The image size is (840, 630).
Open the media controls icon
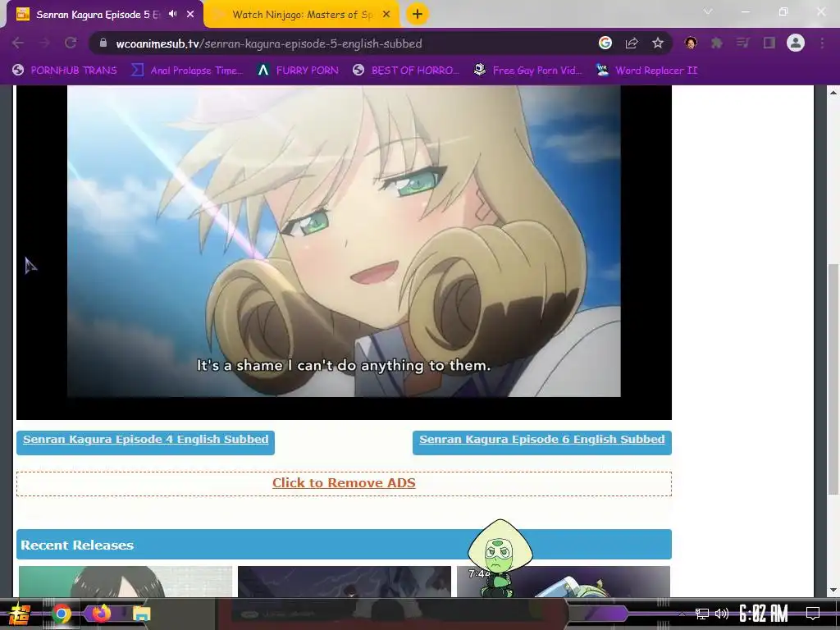[742, 43]
